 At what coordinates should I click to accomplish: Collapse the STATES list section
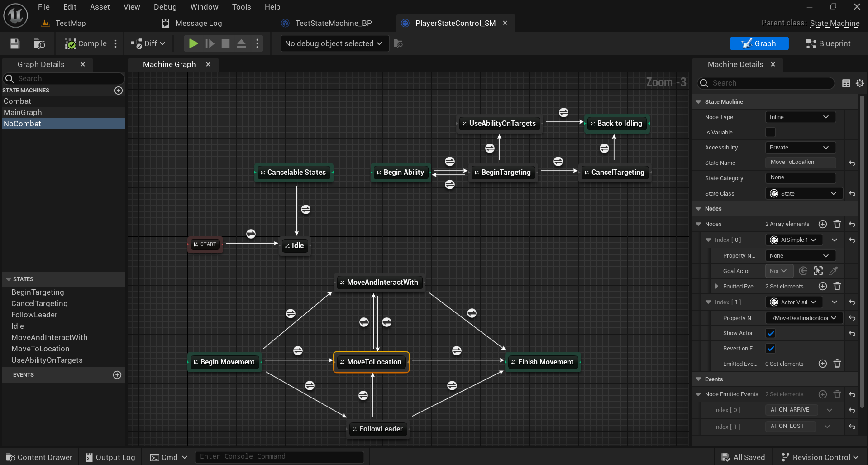[x=8, y=279]
